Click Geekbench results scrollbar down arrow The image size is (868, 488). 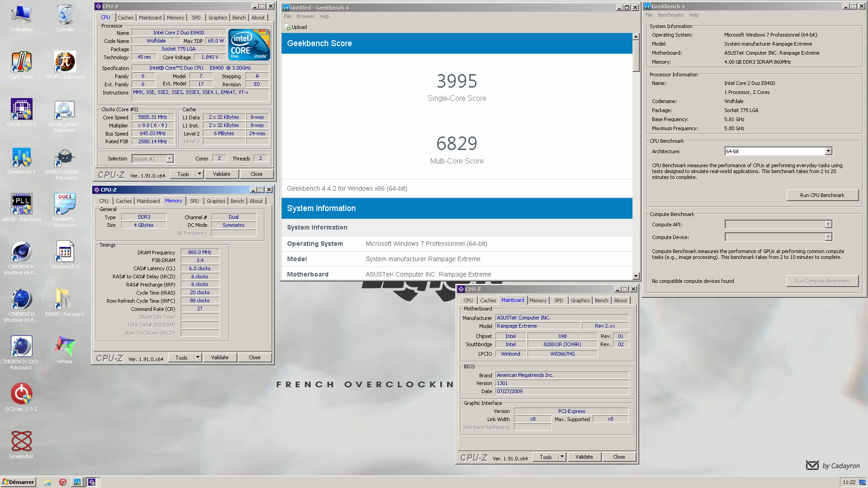click(636, 276)
